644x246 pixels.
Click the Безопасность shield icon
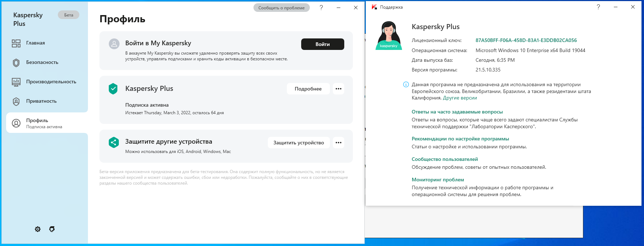click(x=16, y=63)
